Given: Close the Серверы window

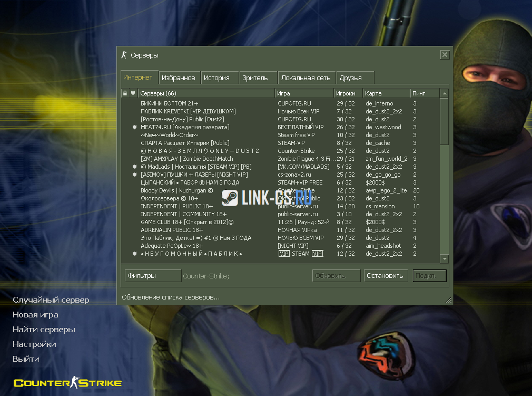Looking at the screenshot, I should tap(445, 55).
